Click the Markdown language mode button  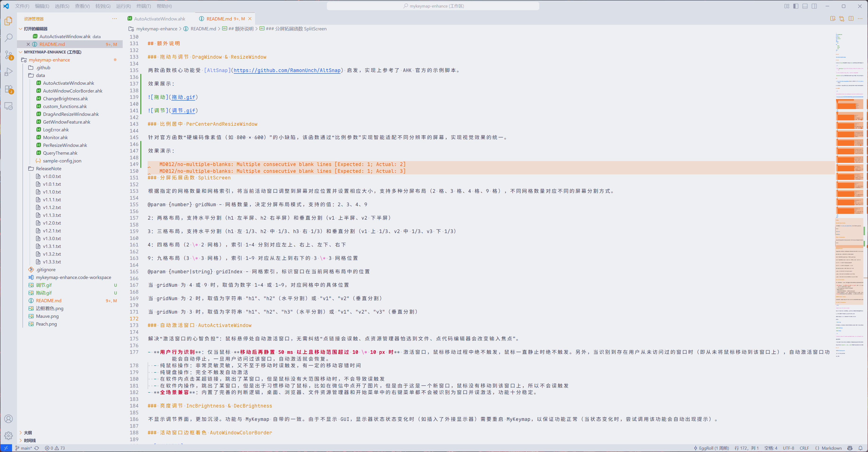click(831, 448)
